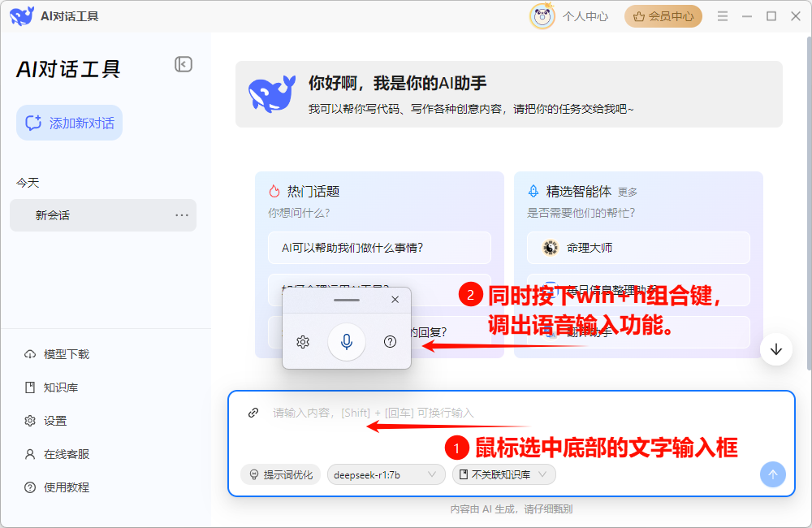Screen dimensions: 812x528
Task: Open voice typing settings gear icon
Action: click(303, 342)
